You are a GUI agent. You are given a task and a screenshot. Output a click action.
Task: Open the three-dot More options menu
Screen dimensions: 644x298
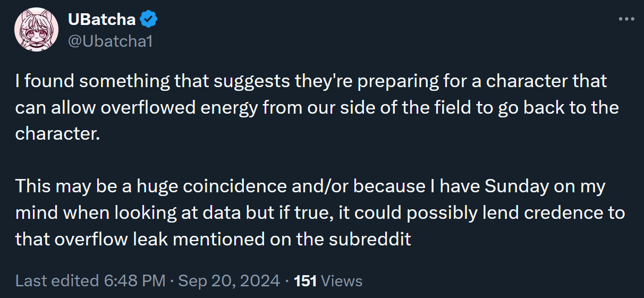point(626,20)
